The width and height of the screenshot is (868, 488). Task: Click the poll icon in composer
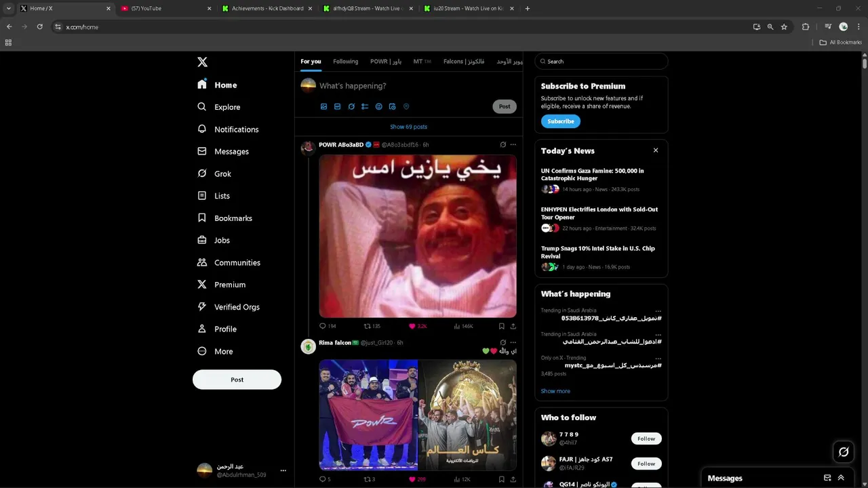point(365,106)
